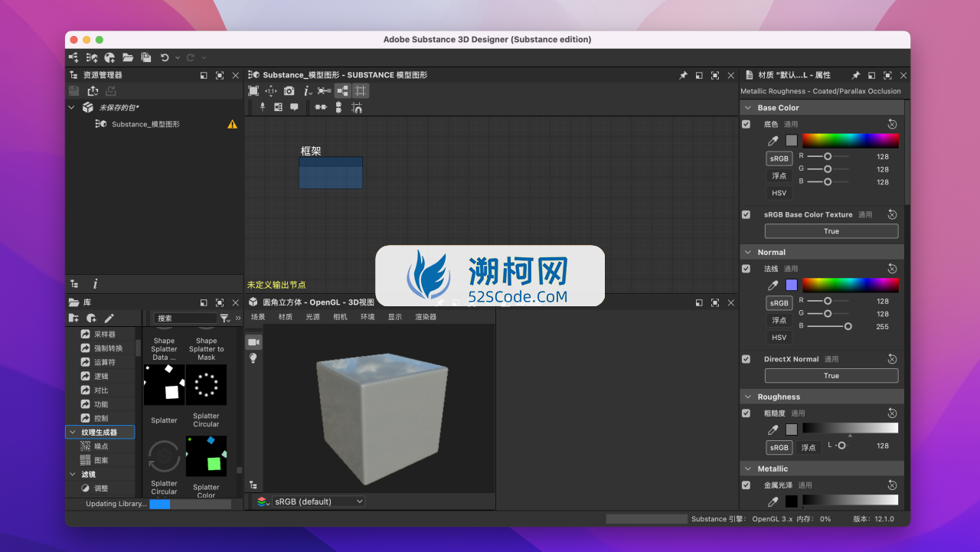Click base color gray swatch

792,141
